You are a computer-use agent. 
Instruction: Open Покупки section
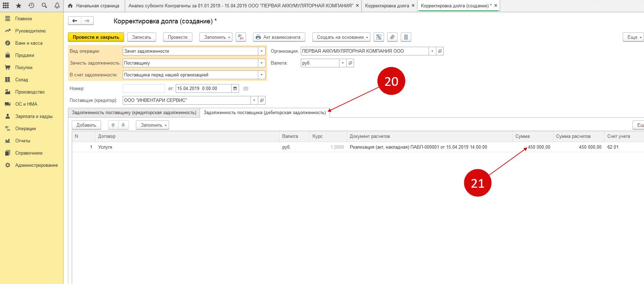coord(32,68)
